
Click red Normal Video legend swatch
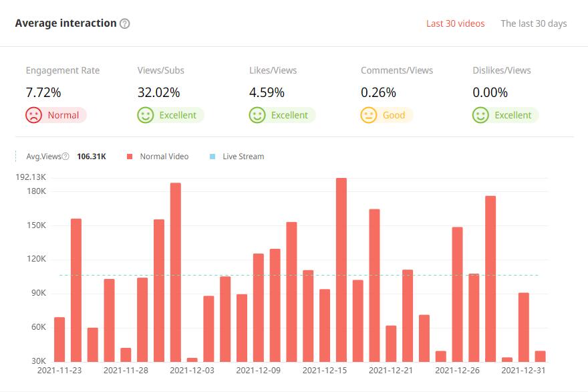[128, 157]
